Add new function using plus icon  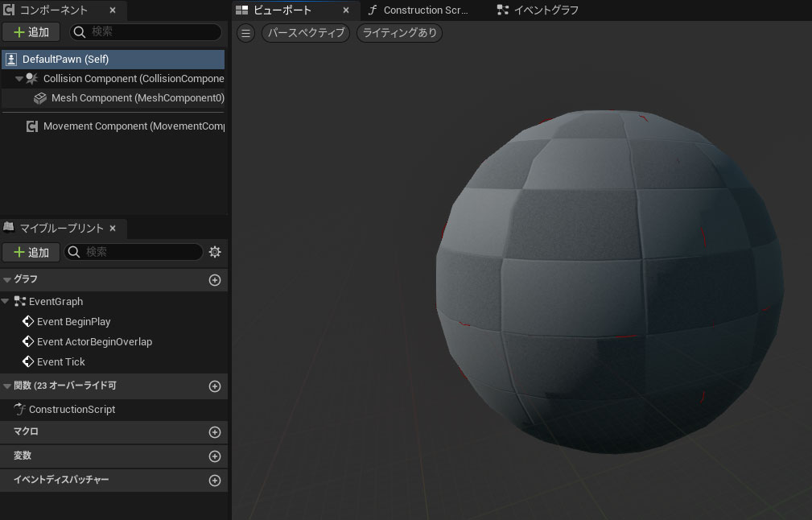[x=215, y=386]
